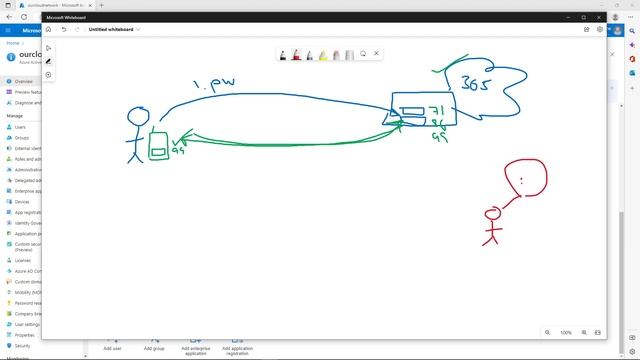Fit whiteboard to screen

(x=598, y=333)
